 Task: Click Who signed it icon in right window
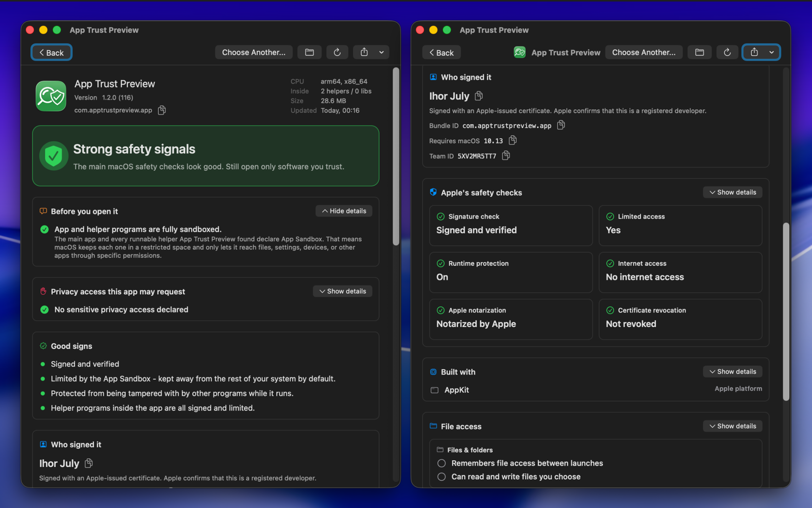[x=433, y=77]
